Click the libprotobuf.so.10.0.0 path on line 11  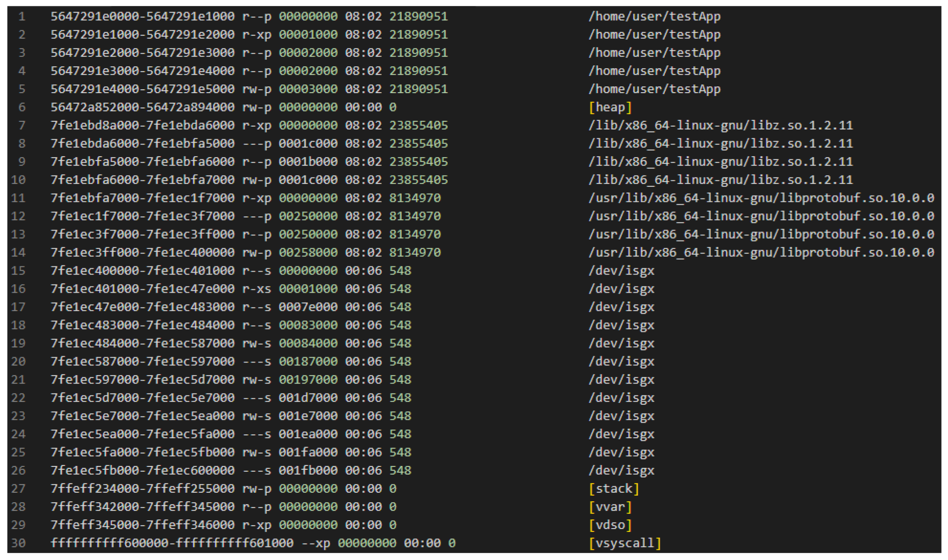tap(761, 198)
